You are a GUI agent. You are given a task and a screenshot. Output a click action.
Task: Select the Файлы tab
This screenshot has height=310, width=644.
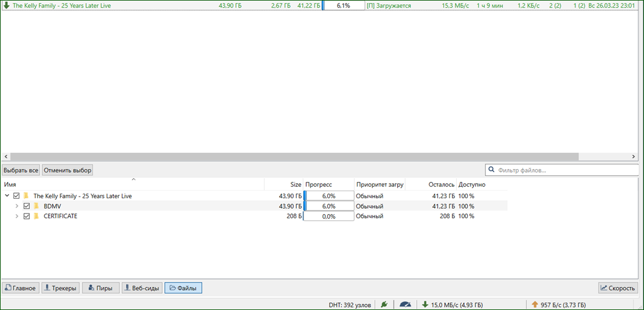[183, 288]
